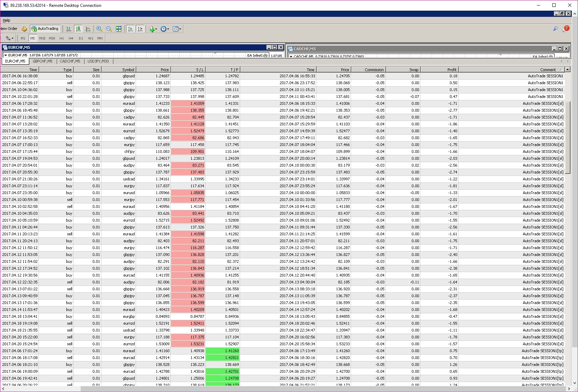Viewport: 578px width, 392px height.
Task: Select the M15 timeframe
Action: 42,38
